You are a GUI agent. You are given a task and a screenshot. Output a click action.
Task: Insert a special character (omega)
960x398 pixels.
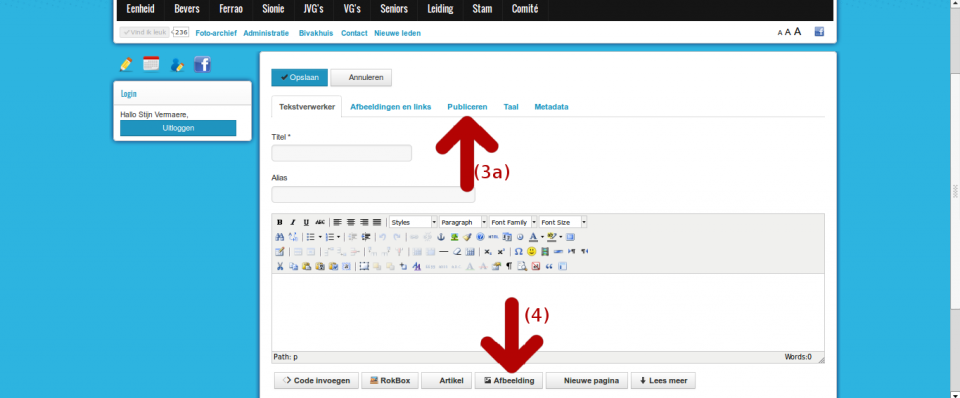pos(518,252)
